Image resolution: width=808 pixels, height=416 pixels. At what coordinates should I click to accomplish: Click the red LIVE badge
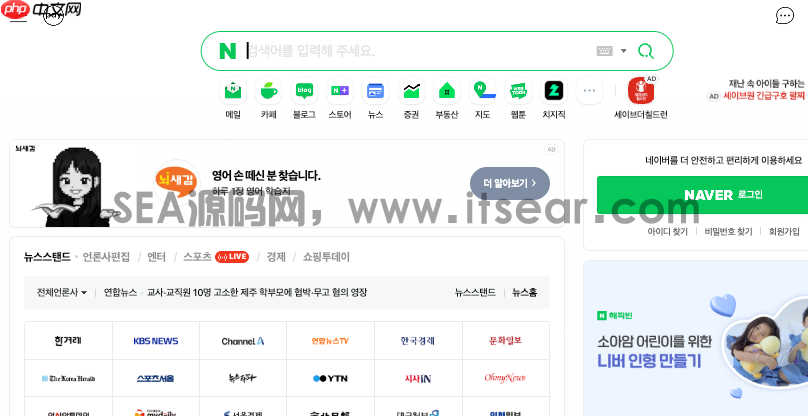[232, 257]
